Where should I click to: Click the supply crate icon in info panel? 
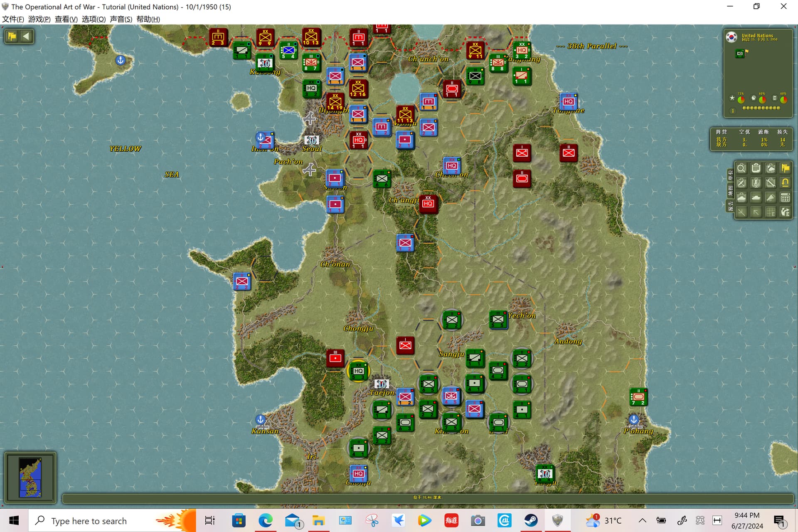775,98
